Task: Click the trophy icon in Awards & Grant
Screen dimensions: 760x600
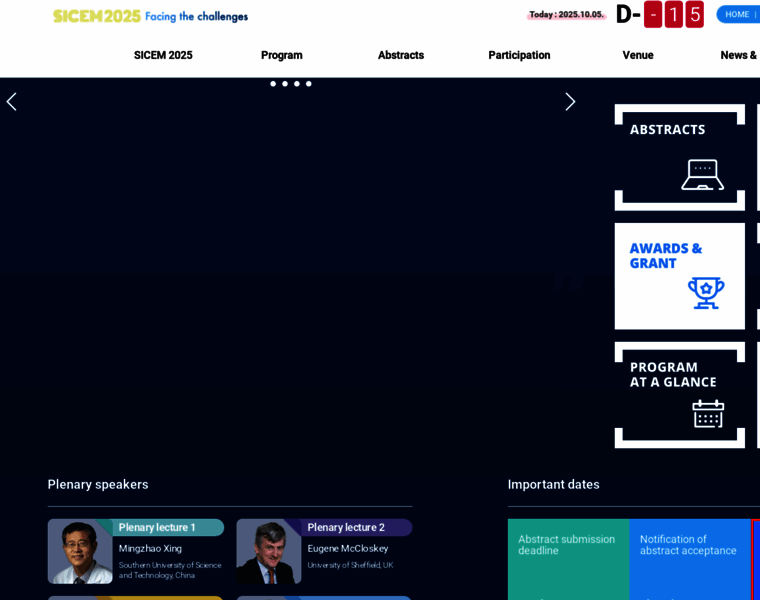Action: (x=706, y=293)
